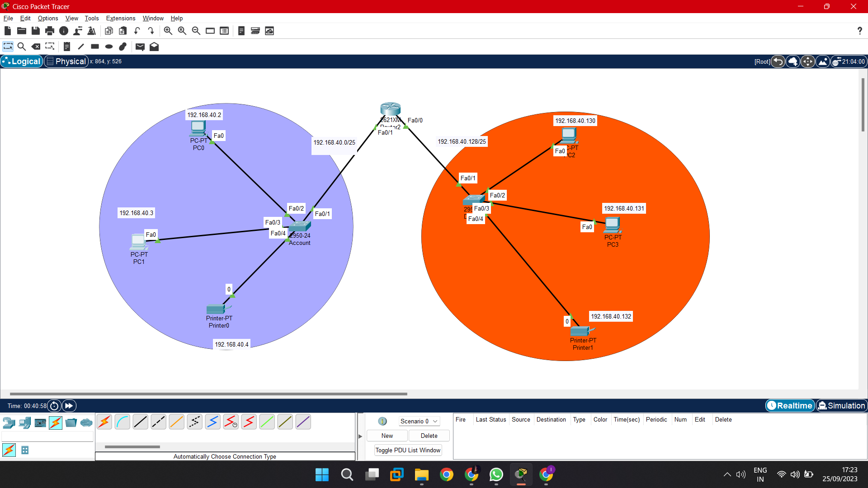Open the Connections device category

[x=55, y=422]
